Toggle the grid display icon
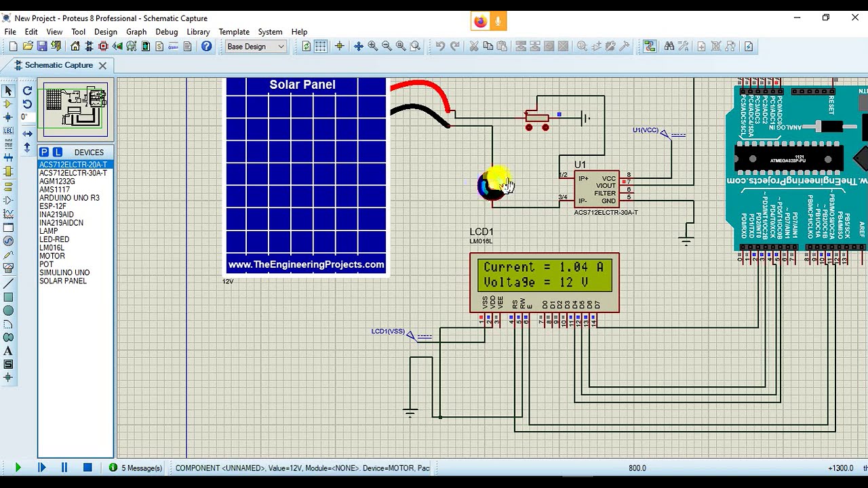The width and height of the screenshot is (868, 488). coord(321,46)
